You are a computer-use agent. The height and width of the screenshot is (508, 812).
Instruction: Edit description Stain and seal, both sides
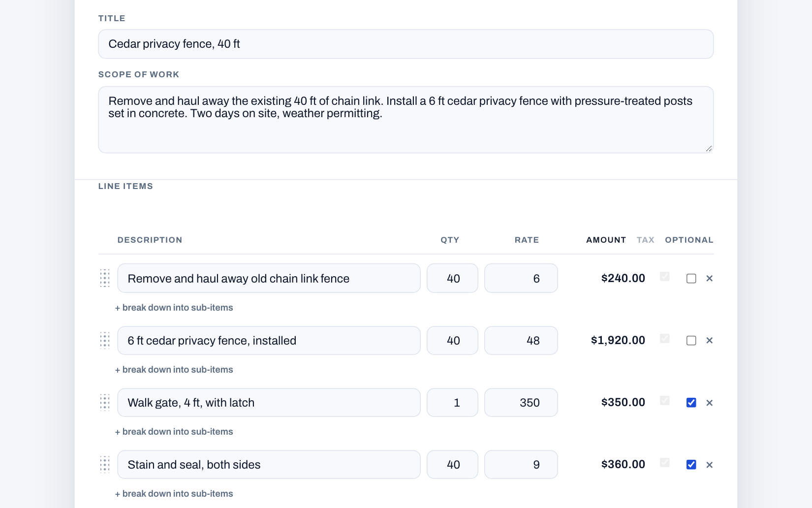[x=269, y=464]
